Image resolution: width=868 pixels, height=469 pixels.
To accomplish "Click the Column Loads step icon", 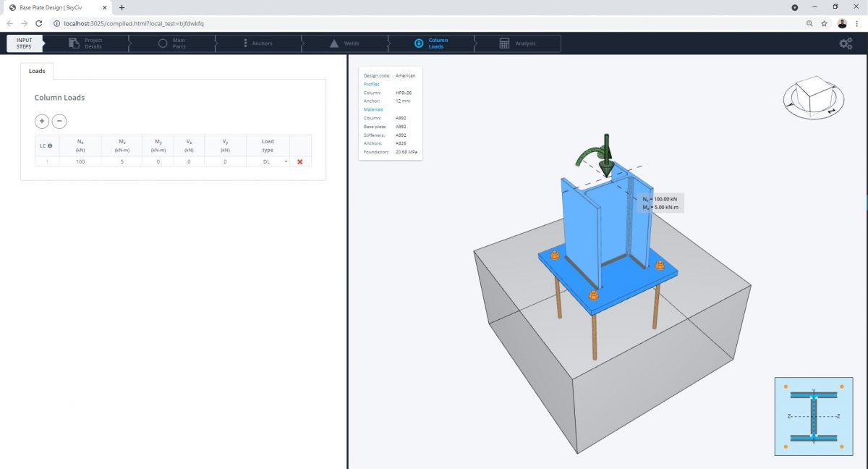I will click(420, 43).
